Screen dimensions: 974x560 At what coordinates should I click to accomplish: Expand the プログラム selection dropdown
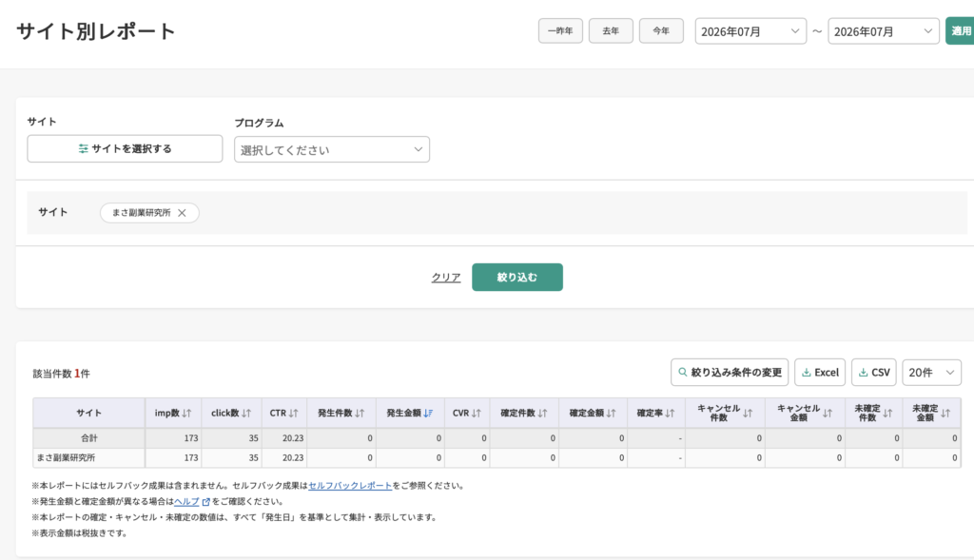(x=332, y=149)
